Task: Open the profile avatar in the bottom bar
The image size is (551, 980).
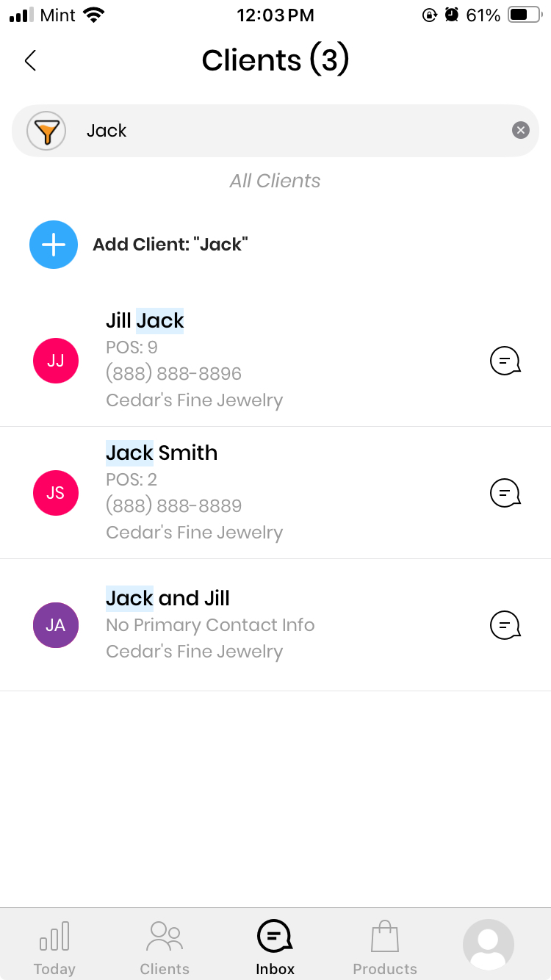Action: tap(488, 945)
